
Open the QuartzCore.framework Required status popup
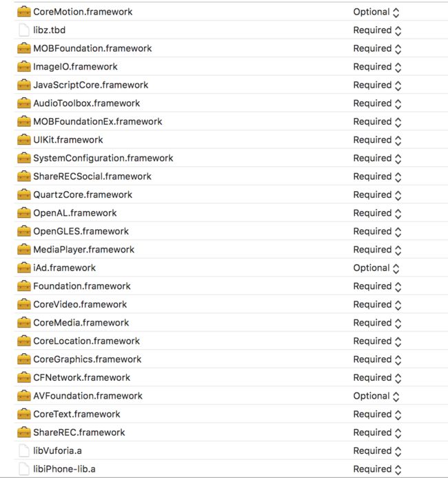377,195
